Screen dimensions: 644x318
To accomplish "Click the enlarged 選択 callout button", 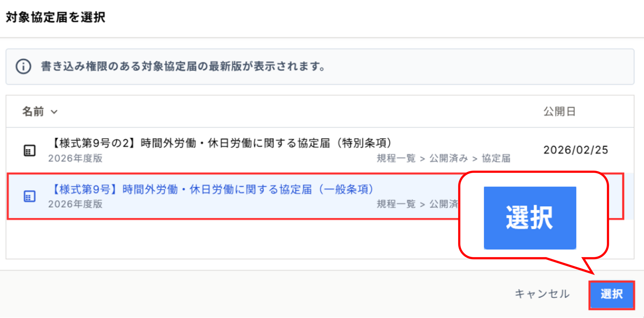I will coord(530,218).
